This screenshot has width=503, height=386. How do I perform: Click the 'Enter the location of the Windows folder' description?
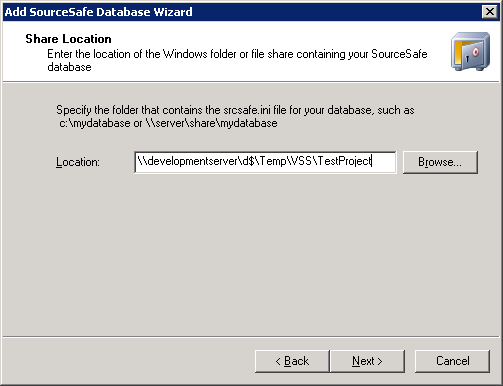coord(237,60)
